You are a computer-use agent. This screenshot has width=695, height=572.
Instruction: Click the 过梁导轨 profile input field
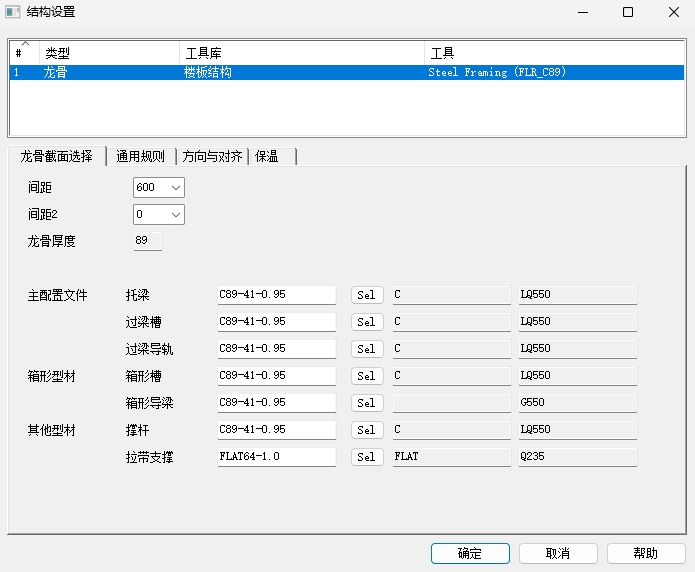point(277,349)
